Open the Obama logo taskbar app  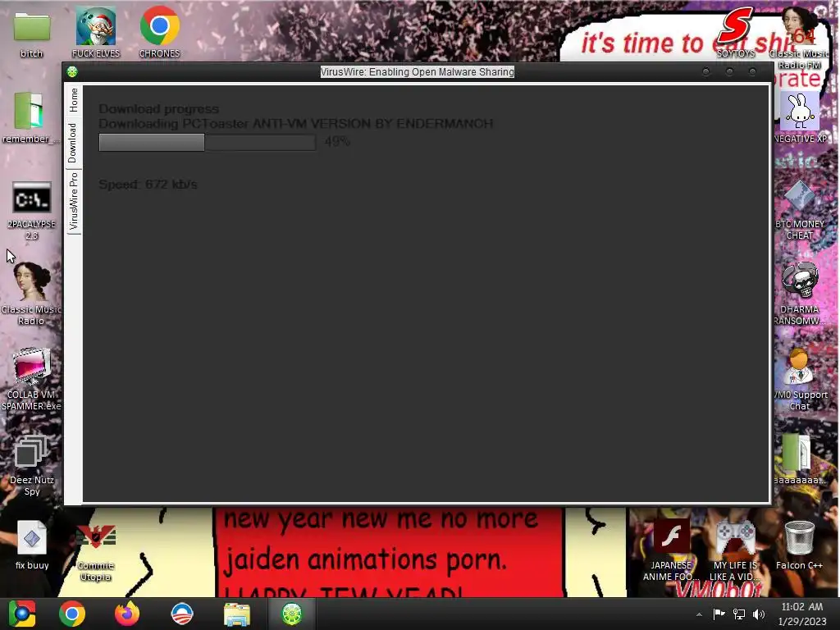[x=182, y=614]
